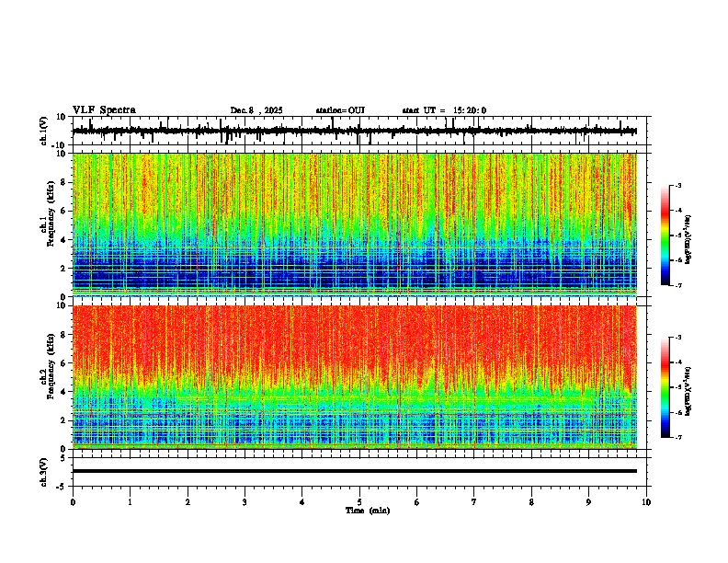This screenshot has height=563, width=728.
Task: Click the ch.2 PSD color scale bar
Action: [x=665, y=387]
